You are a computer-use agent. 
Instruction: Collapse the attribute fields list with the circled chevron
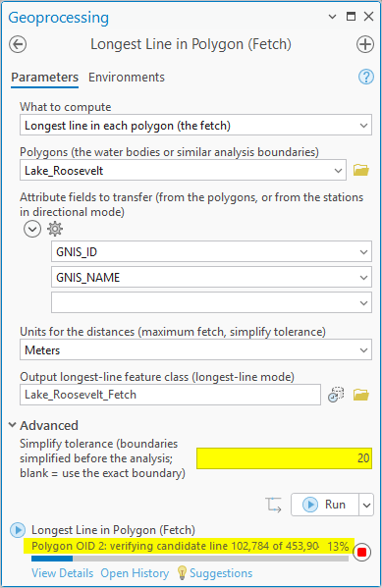click(x=32, y=229)
